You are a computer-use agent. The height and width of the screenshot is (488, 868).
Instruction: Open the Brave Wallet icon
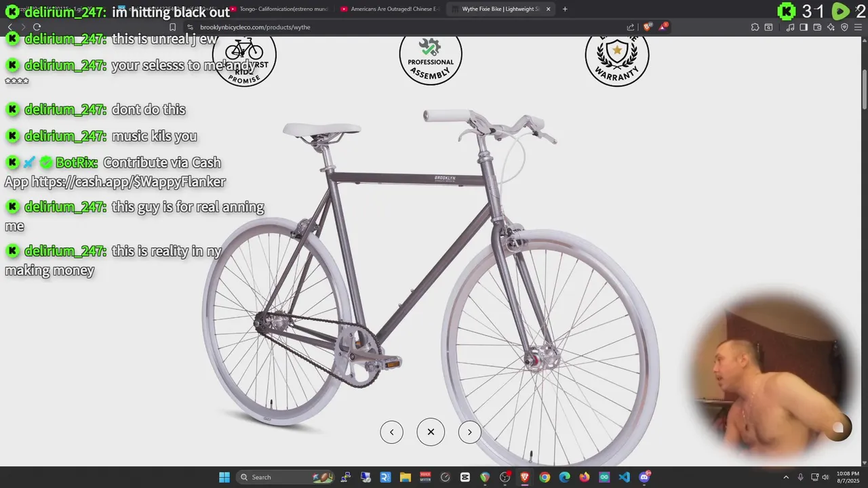[817, 27]
